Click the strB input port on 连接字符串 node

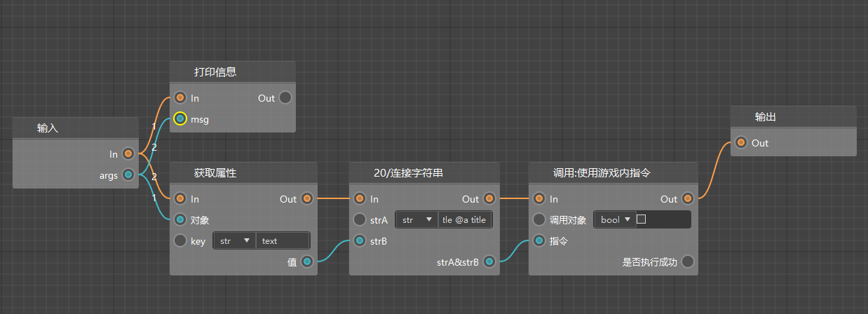point(360,241)
